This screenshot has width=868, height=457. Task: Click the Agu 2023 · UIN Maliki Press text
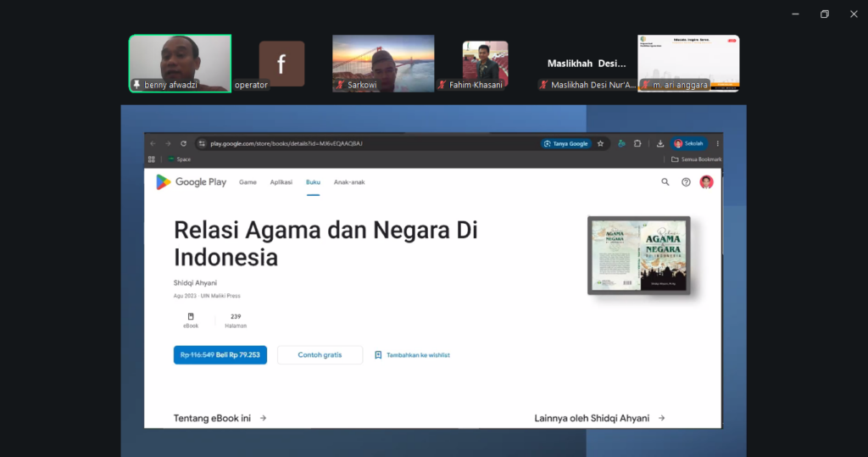point(207,296)
